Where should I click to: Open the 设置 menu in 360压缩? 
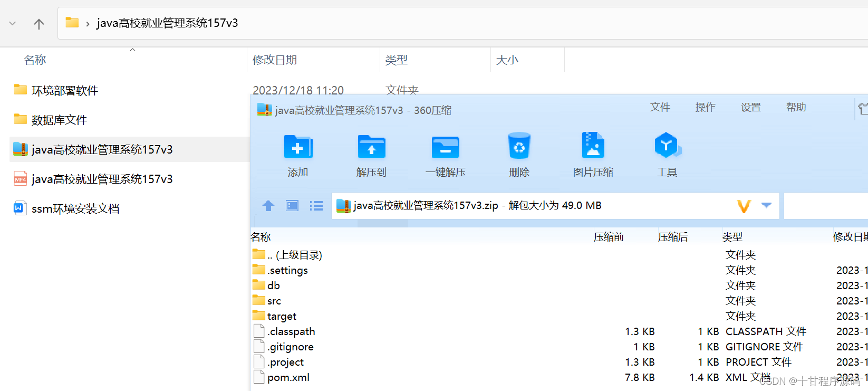[751, 107]
